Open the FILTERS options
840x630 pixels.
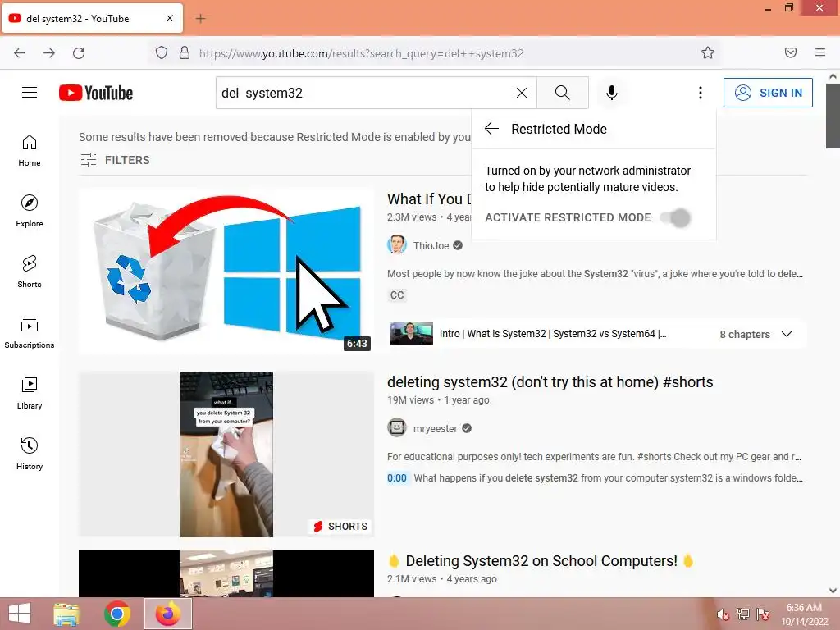[115, 160]
